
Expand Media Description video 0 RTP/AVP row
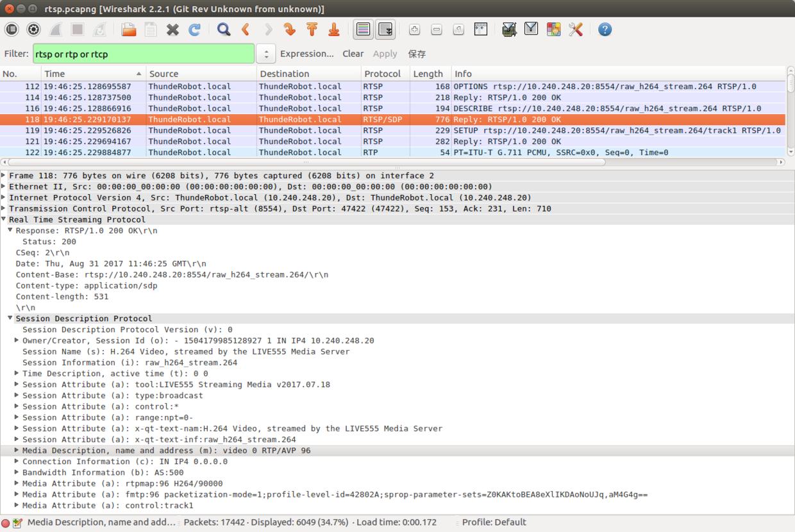click(17, 451)
